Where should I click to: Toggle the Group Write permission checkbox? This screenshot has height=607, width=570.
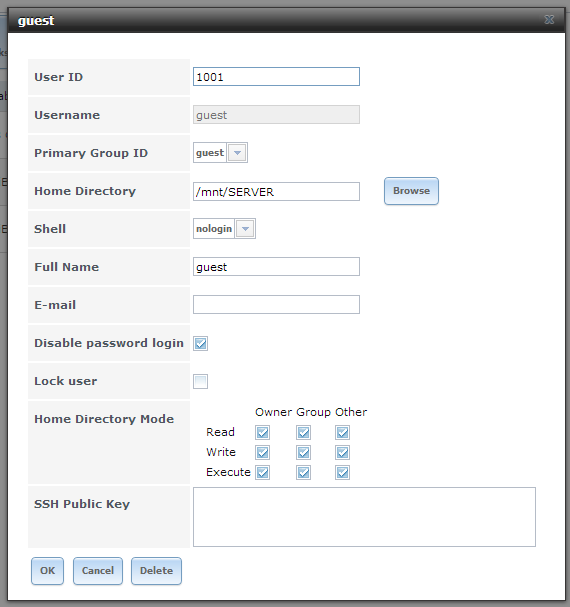tap(304, 452)
